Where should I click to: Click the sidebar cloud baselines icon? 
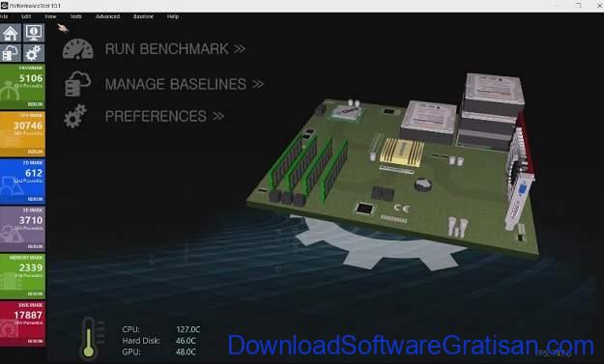click(x=11, y=53)
